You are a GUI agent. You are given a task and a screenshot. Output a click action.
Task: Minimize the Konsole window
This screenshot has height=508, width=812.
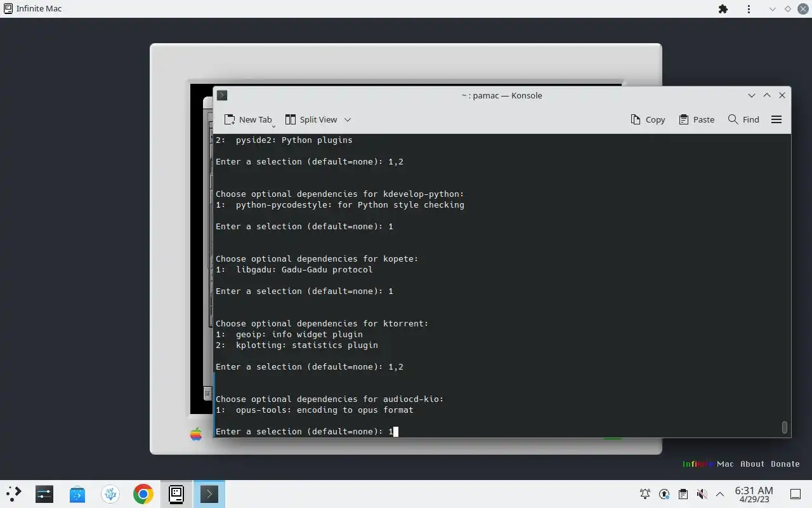tap(752, 95)
